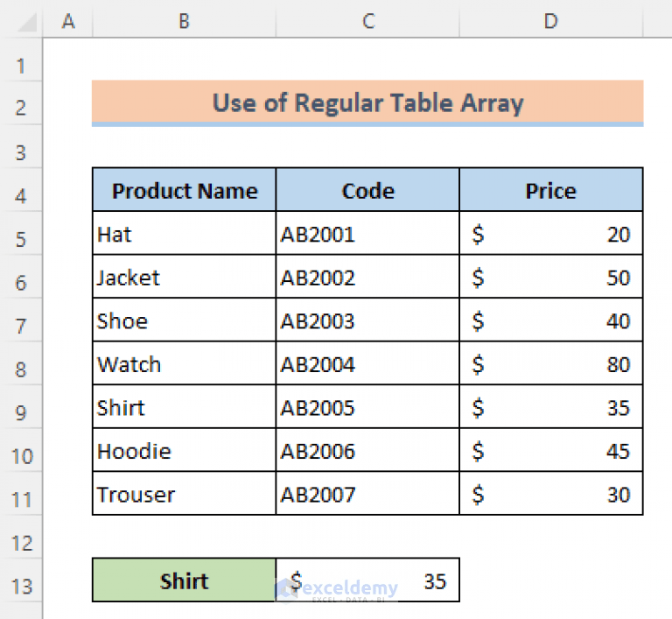Select the 'Jacket' cell
The height and width of the screenshot is (619, 672).
point(185,277)
